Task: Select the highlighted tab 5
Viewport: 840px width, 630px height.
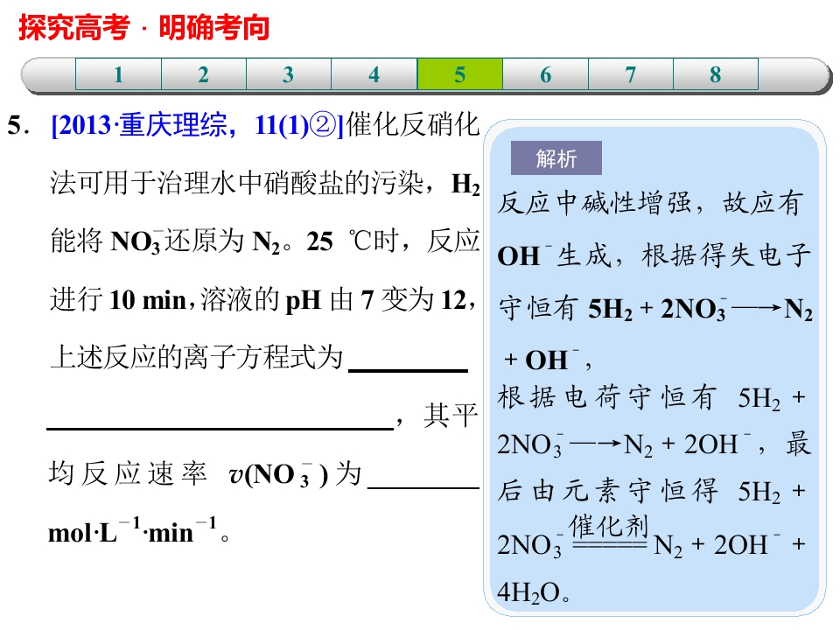Action: click(x=460, y=74)
